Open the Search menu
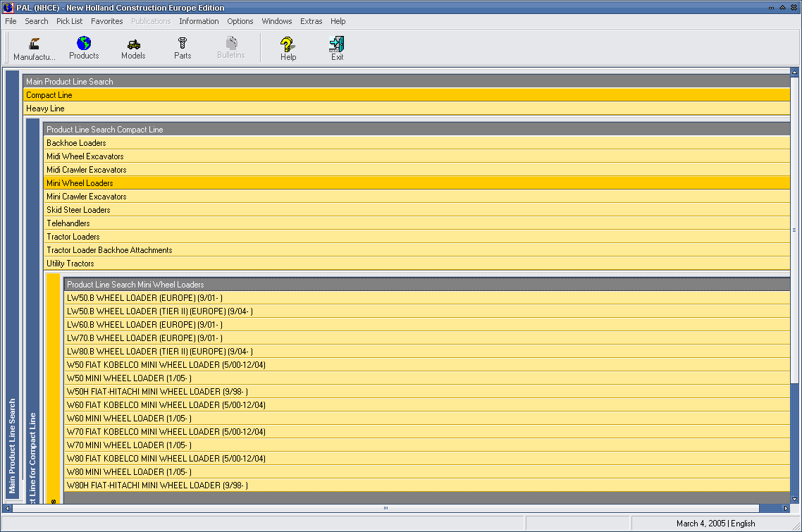Image resolution: width=802 pixels, height=532 pixels. pos(37,21)
